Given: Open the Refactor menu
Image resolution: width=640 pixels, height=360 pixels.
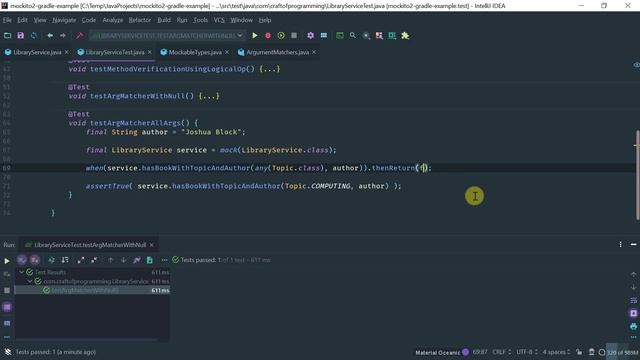Looking at the screenshot, I should pos(140,20).
